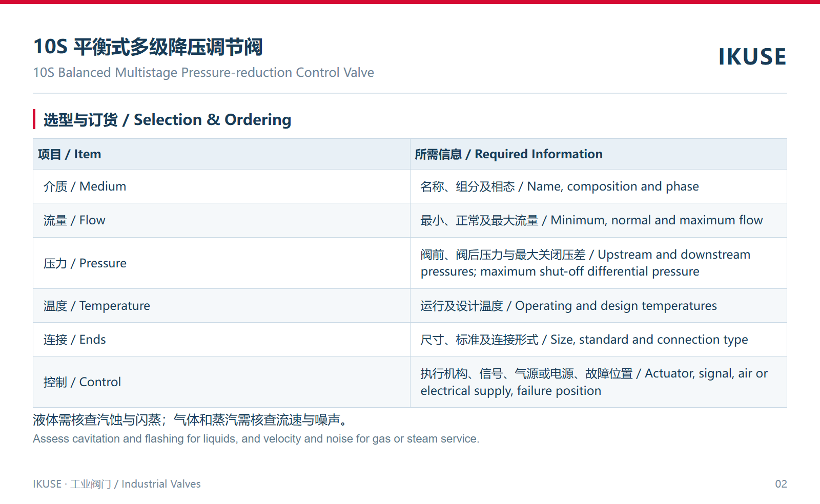820x504 pixels.
Task: Select the Temperature row label
Action: pyautogui.click(x=97, y=306)
